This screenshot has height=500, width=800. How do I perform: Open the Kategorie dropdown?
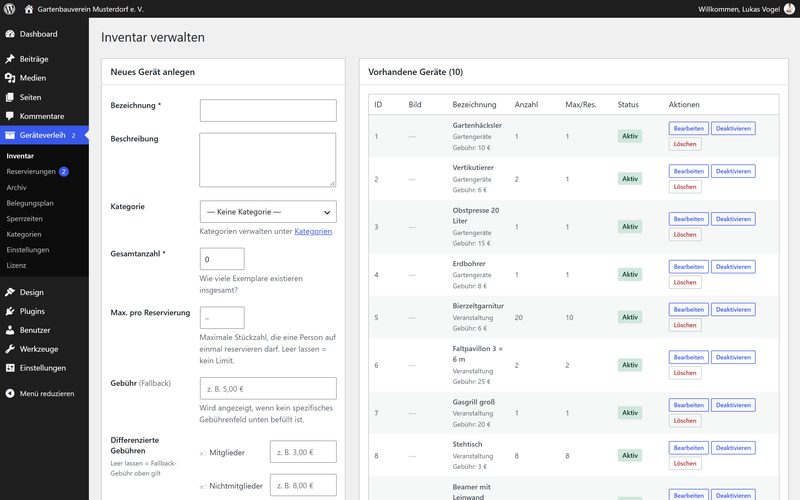(268, 212)
